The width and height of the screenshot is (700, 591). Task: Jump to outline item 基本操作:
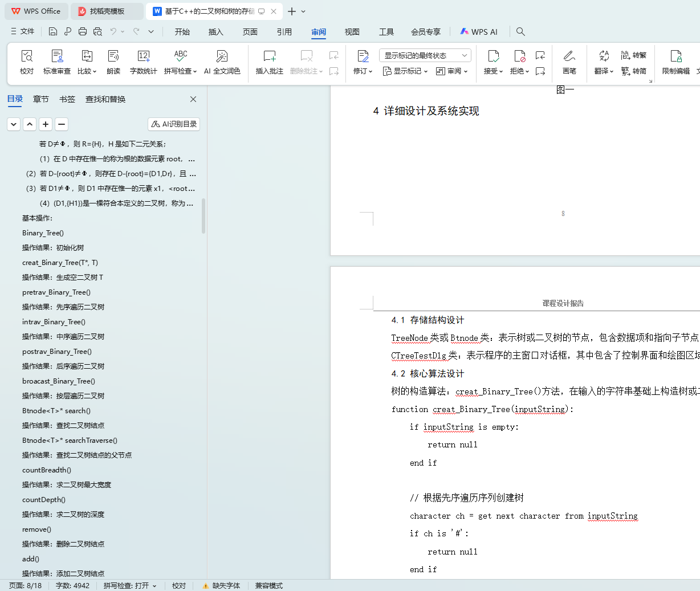pos(37,218)
